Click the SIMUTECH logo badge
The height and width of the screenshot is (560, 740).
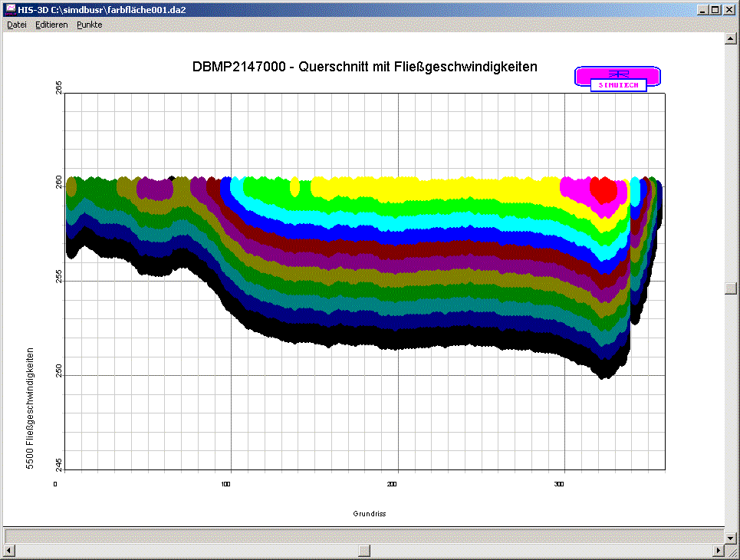617,78
